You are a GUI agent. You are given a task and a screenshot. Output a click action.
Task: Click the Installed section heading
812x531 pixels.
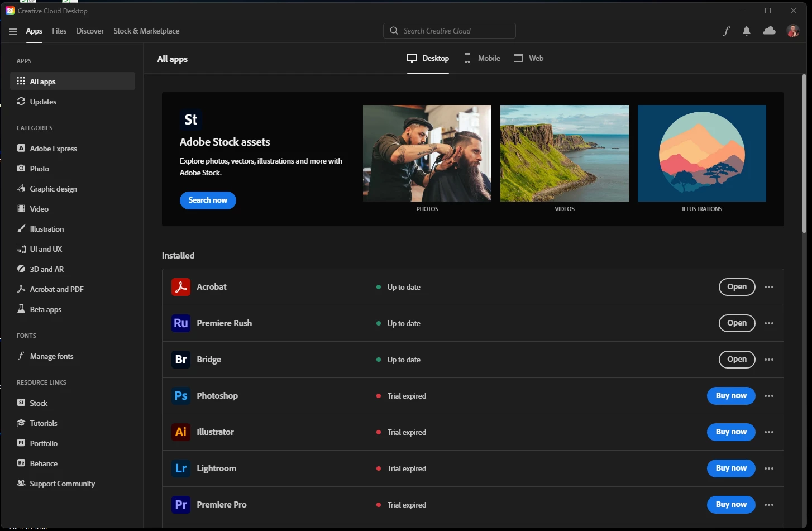pos(178,255)
